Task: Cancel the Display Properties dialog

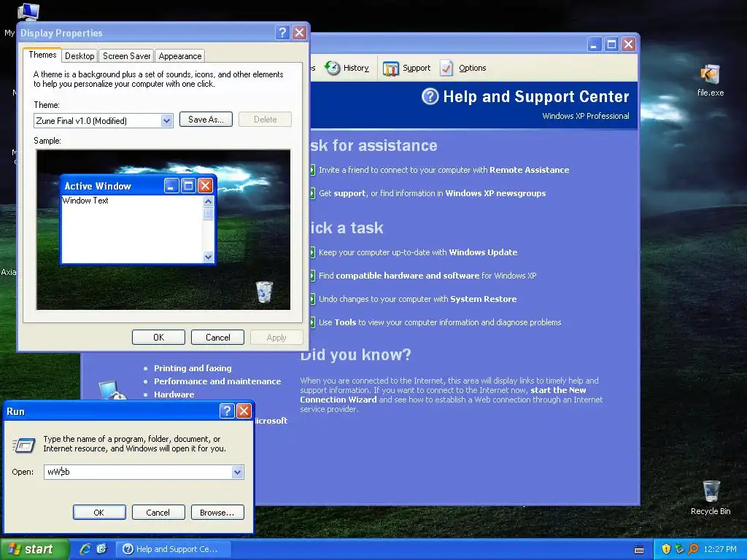Action: click(x=217, y=337)
